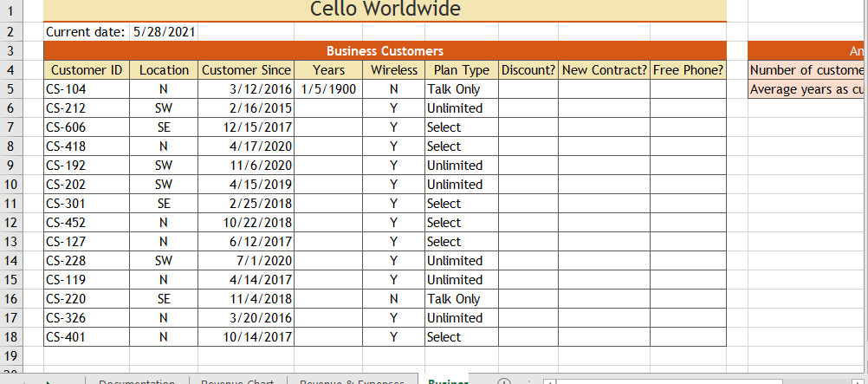Switch to the Revenue Chart tab
The image size is (868, 384).
pyautogui.click(x=237, y=381)
